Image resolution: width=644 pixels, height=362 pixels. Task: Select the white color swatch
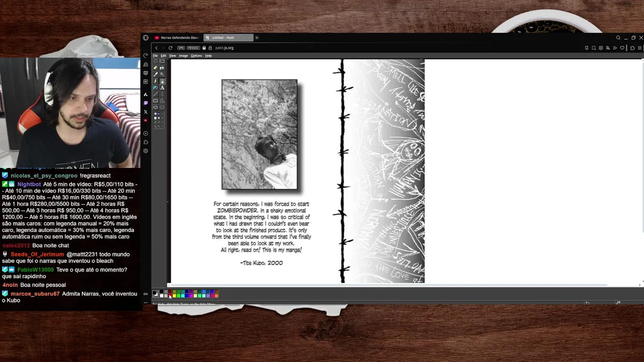pyautogui.click(x=162, y=296)
